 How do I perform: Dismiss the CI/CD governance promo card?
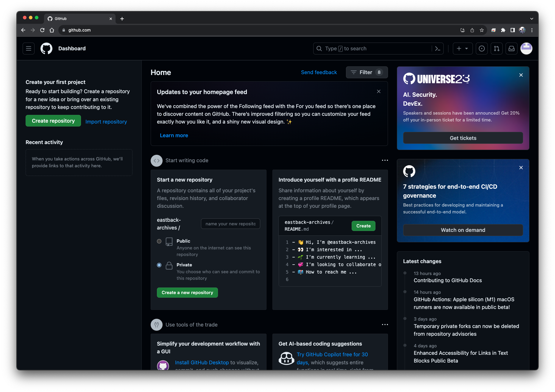tap(521, 168)
